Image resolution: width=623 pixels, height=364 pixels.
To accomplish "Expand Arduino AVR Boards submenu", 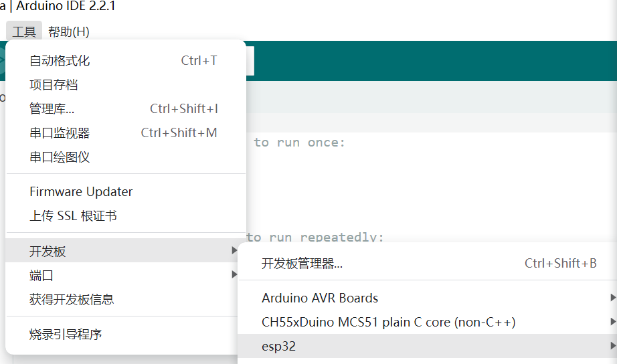I will coord(429,298).
